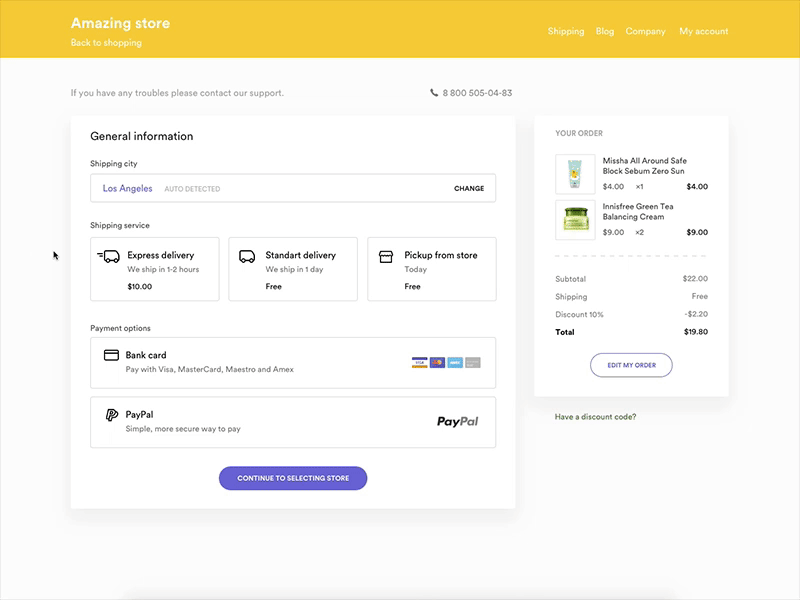Click the x2 quantity for Innisfree cream
This screenshot has width=800, height=600.
pyautogui.click(x=639, y=232)
